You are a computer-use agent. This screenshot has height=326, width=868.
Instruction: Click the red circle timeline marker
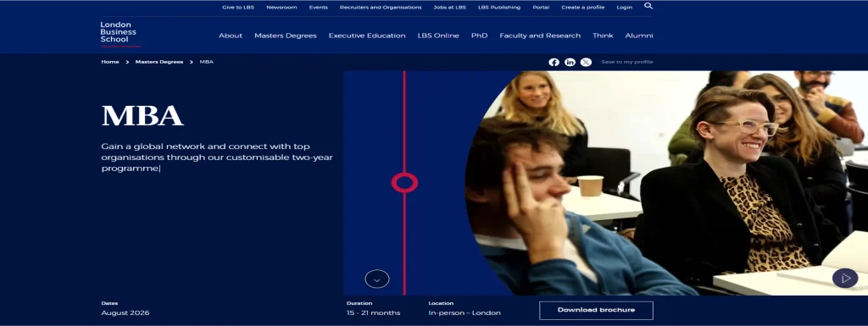(x=404, y=182)
